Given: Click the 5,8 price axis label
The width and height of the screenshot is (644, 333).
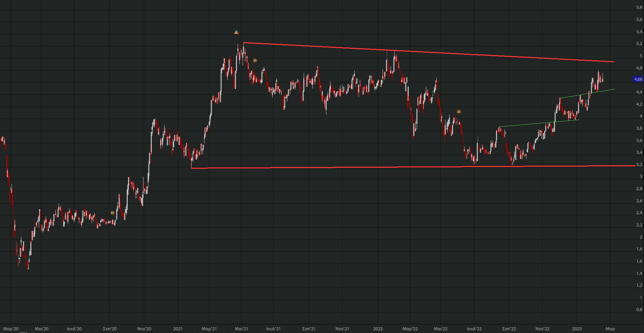Looking at the screenshot, I should (639, 7).
